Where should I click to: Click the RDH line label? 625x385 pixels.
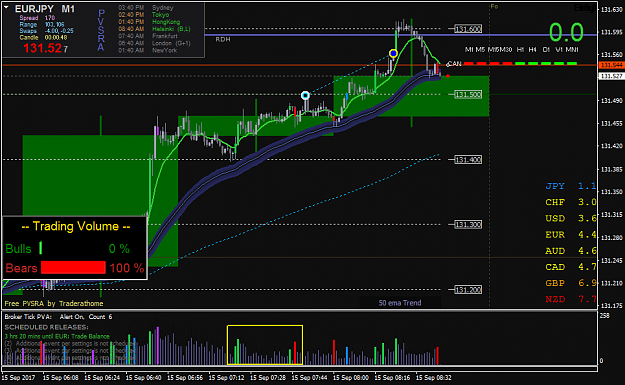pyautogui.click(x=223, y=39)
